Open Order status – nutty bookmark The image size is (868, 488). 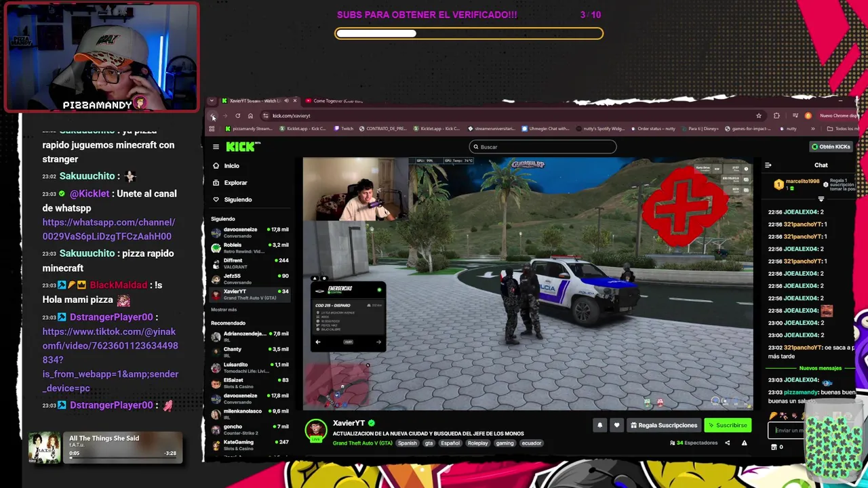(x=653, y=129)
